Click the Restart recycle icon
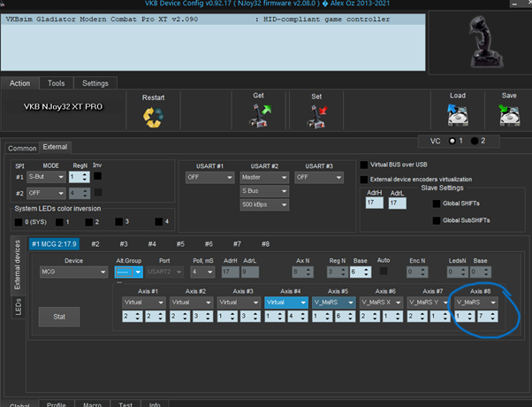This screenshot has height=407, width=532. [x=153, y=117]
